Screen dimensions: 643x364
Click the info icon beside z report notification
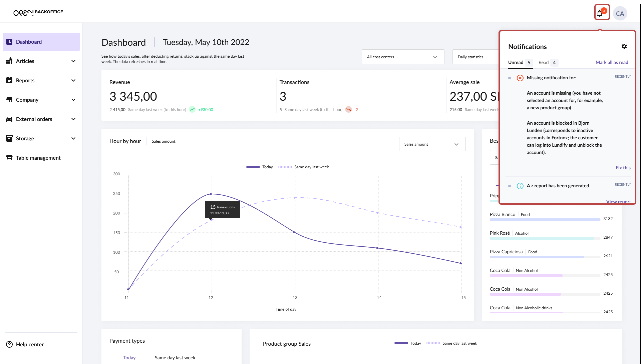pyautogui.click(x=520, y=186)
